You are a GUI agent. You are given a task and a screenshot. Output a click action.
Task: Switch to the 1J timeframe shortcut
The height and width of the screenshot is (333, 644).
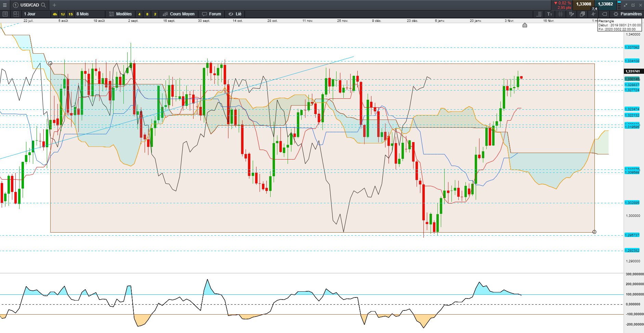point(63,14)
